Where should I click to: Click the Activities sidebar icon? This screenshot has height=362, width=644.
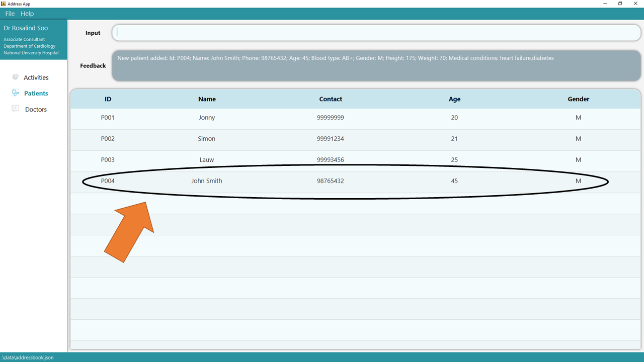tap(15, 77)
